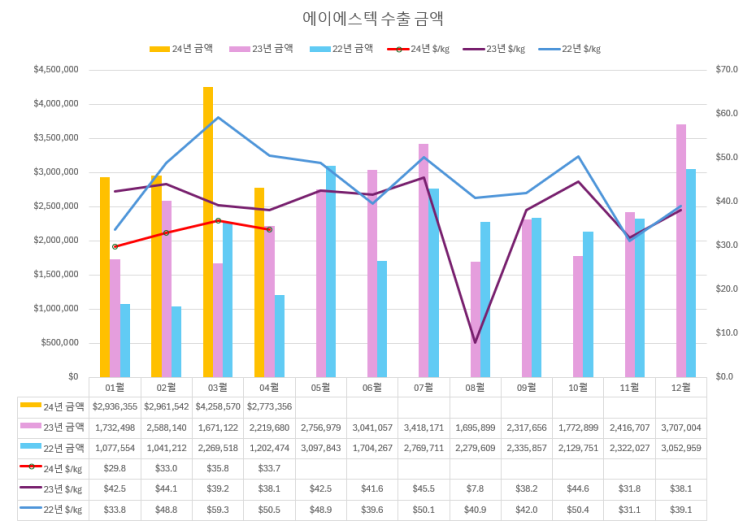
Task: Select the pink 23년 bar for 07월
Action: [424, 261]
